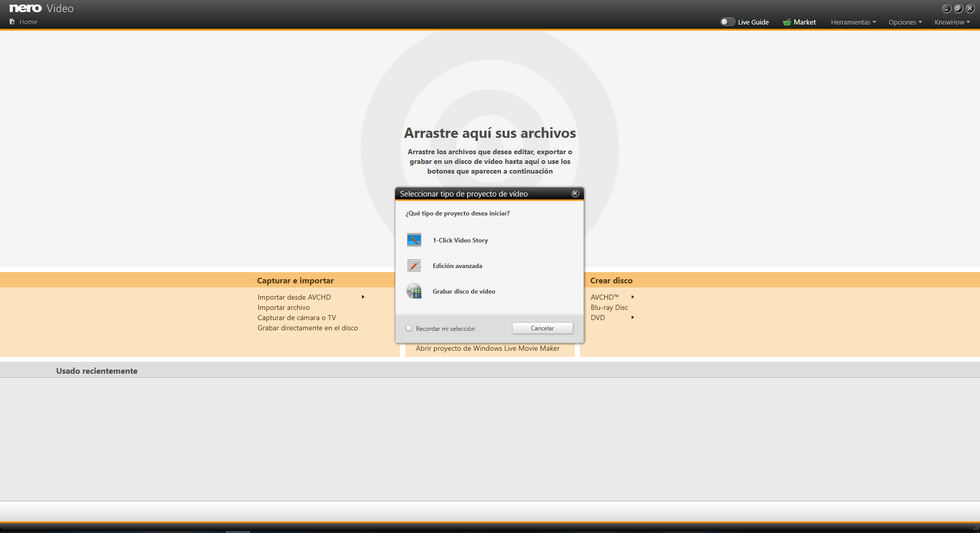Click the Edición avanzada icon
The height and width of the screenshot is (533, 980).
pyautogui.click(x=414, y=265)
